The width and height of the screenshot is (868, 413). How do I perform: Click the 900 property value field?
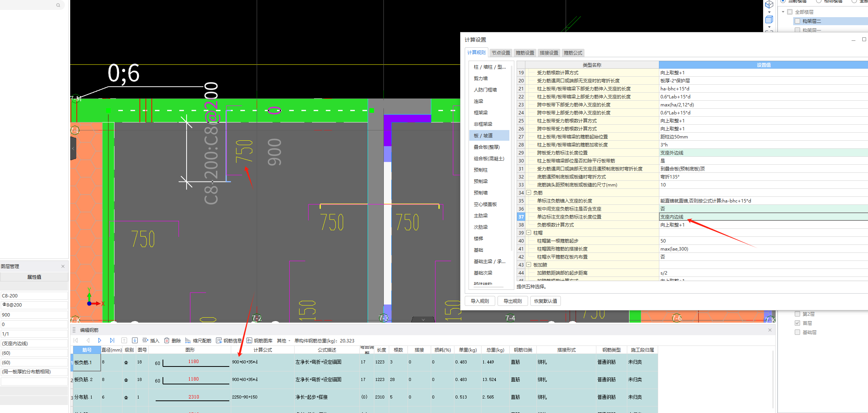(34, 315)
